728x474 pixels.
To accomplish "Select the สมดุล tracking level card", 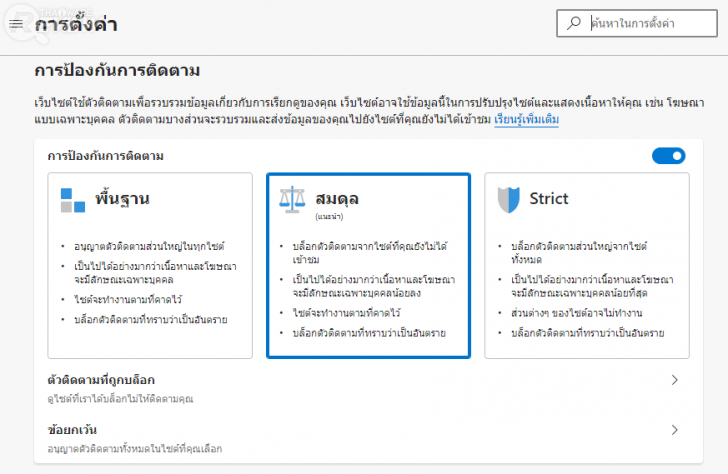I will pos(369,266).
